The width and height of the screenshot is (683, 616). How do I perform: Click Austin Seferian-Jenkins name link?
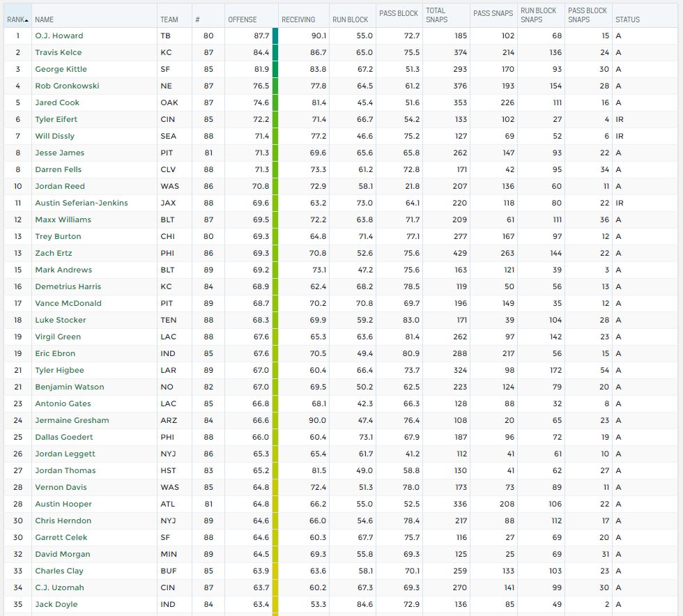coord(82,203)
